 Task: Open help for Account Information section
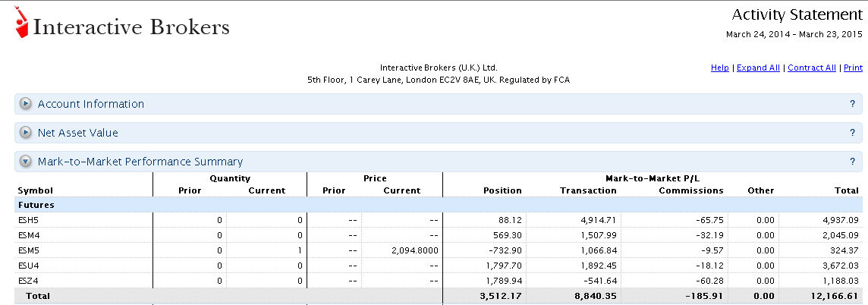[853, 104]
